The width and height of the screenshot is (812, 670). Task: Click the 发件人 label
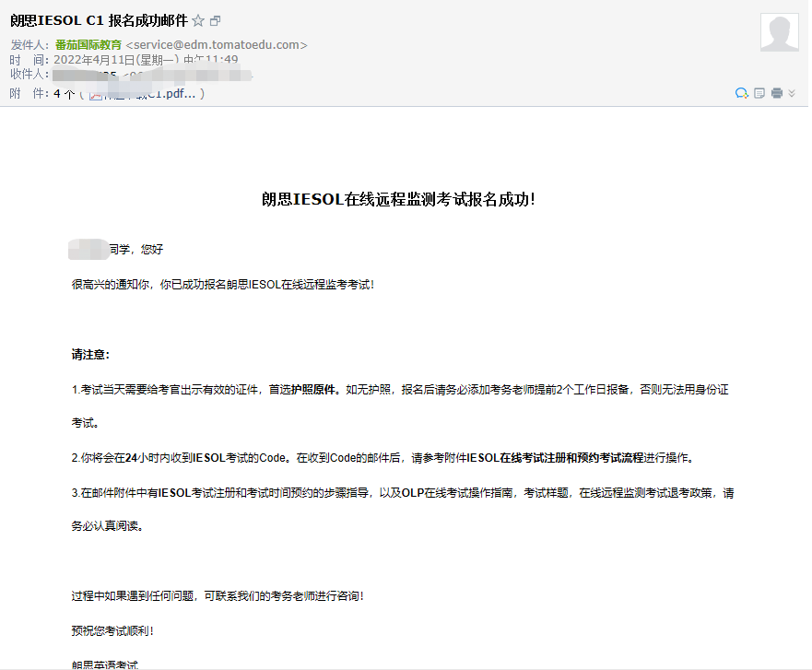[29, 45]
